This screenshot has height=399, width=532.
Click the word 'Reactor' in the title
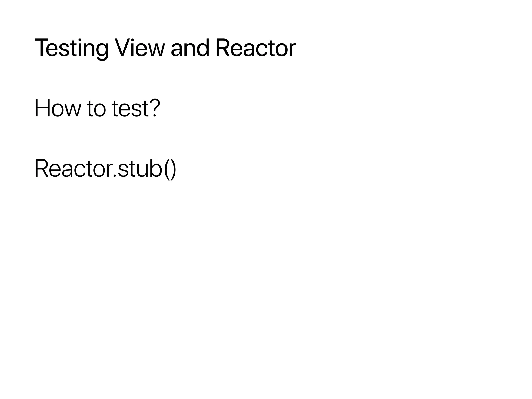(255, 48)
